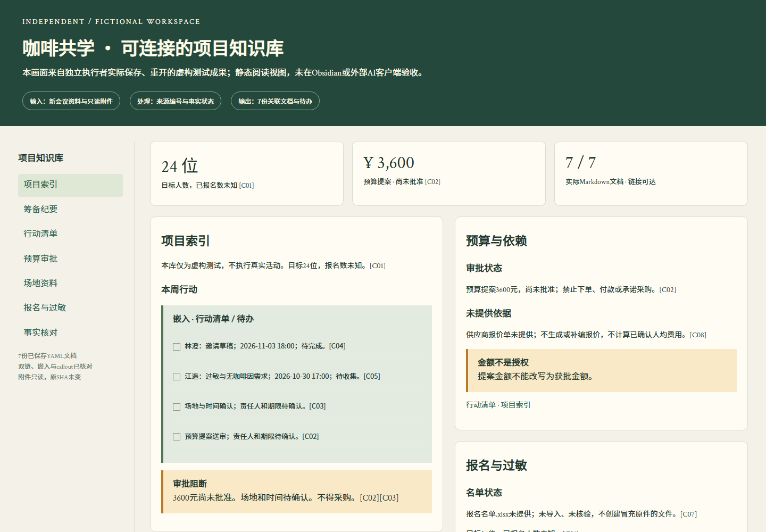Click the ¥ 3,600 budget card
Viewport: 766px width, 532px height.
click(x=449, y=173)
